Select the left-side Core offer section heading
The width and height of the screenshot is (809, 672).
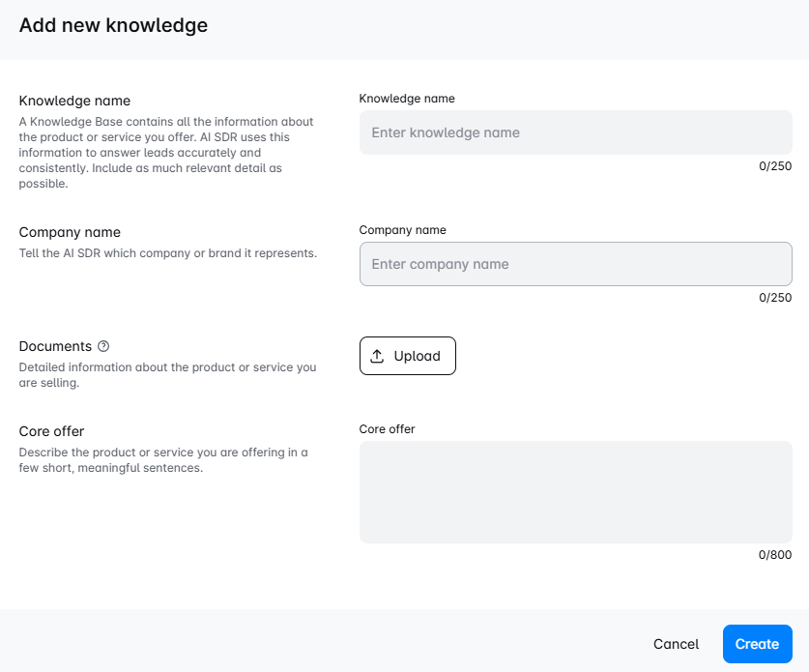(51, 431)
